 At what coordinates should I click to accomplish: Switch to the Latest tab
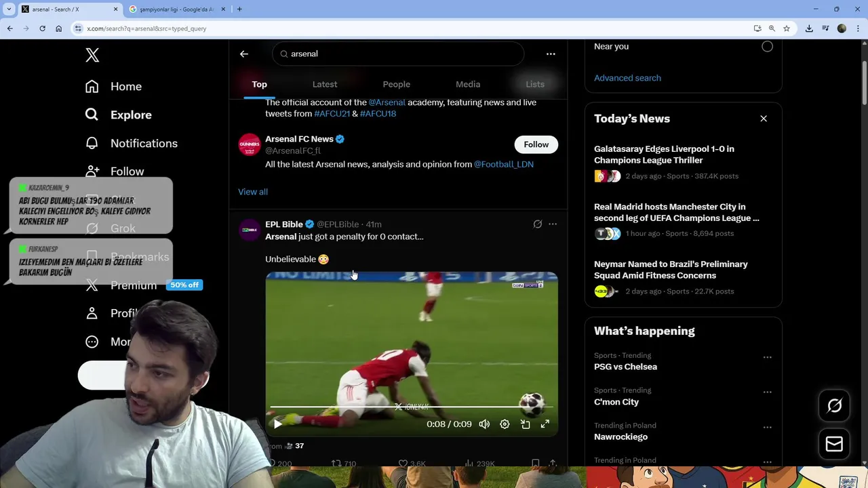325,84
